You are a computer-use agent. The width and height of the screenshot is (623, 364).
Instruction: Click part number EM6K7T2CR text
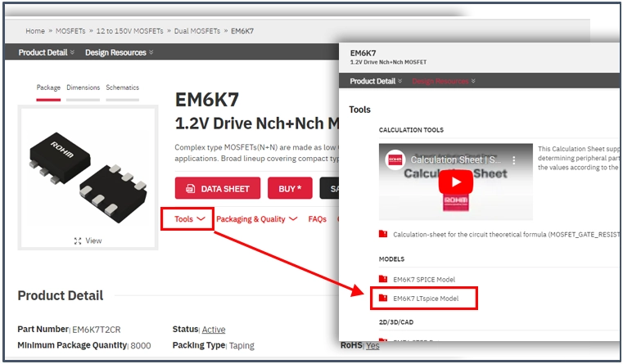coord(96,330)
